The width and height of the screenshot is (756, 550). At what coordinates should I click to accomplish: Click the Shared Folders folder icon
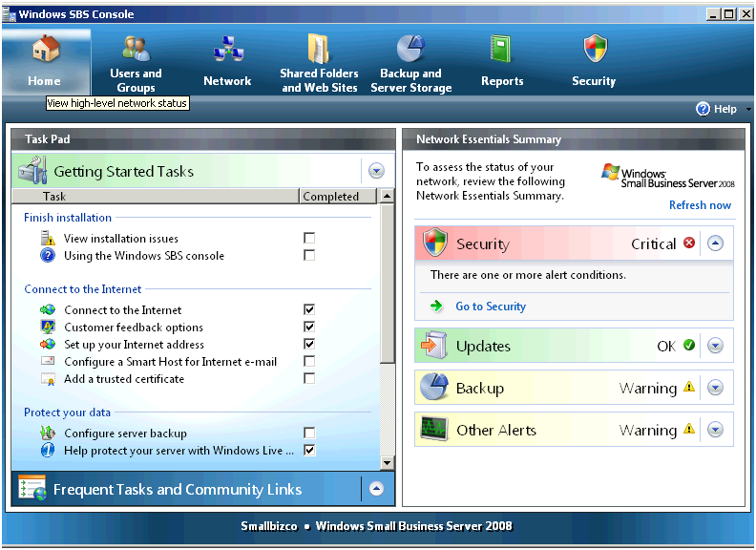pos(319,49)
